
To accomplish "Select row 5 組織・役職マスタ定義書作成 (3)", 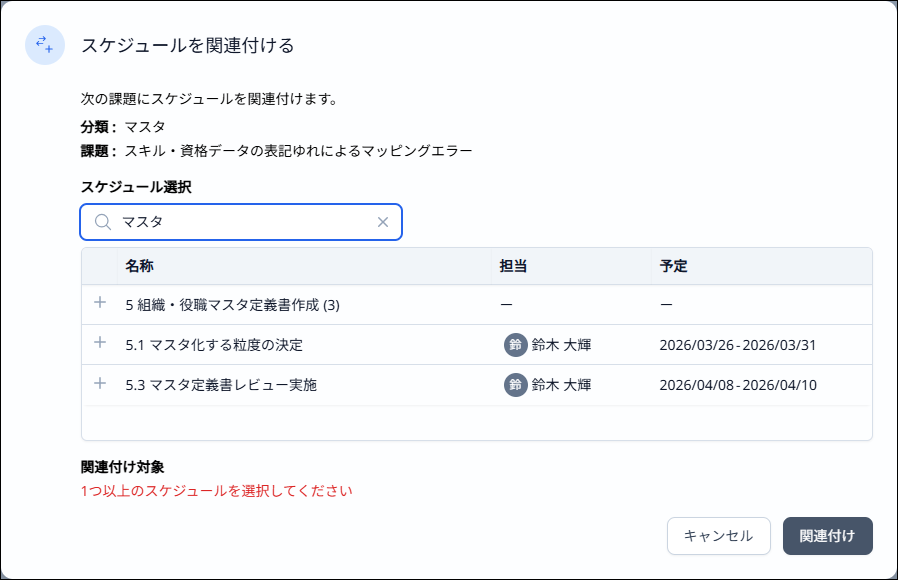I will coord(232,305).
